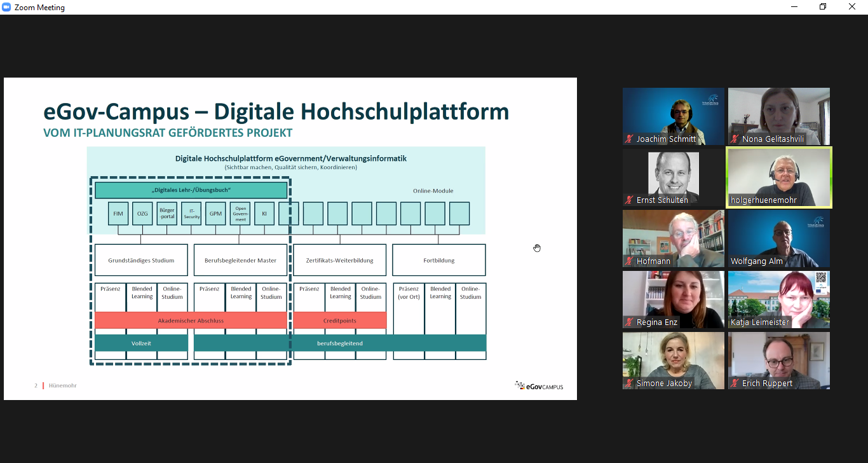Click the Präsenz (vor Ort) column
This screenshot has height=463, width=868.
point(409,321)
